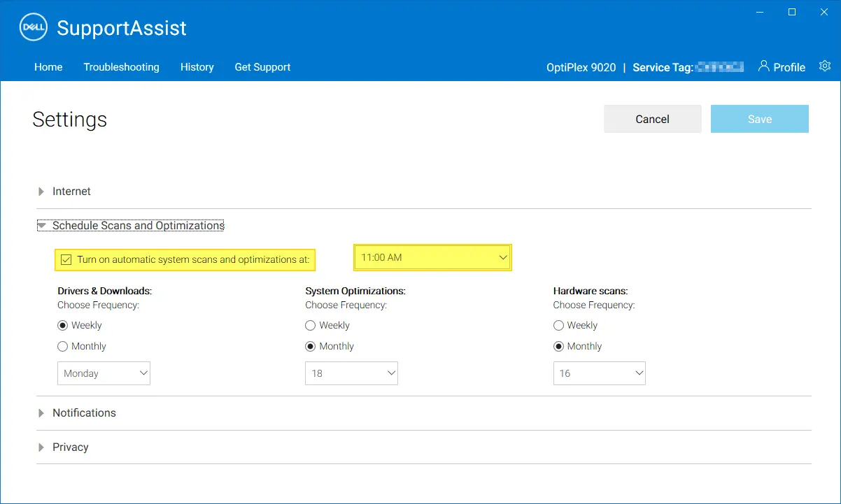Click the Hardware scans heading
841x504 pixels.
pos(591,291)
